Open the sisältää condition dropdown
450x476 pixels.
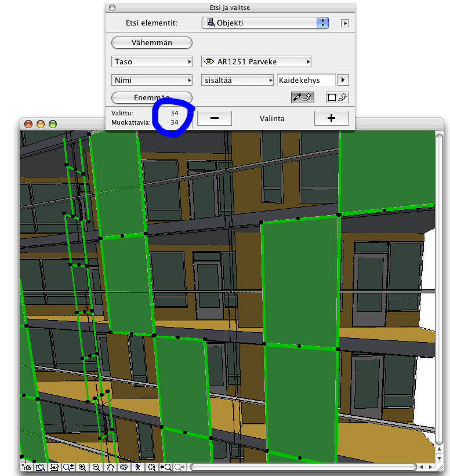(237, 80)
